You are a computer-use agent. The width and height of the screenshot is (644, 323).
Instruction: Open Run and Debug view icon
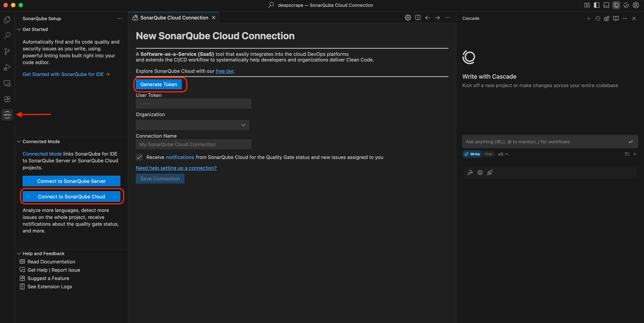pos(7,68)
